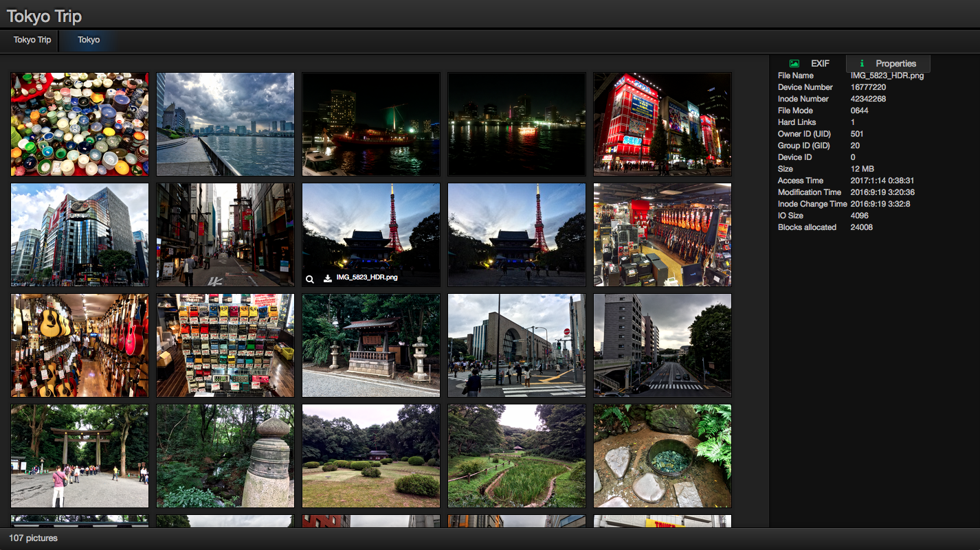Open the garden lawn with shrubs thumbnail
The width and height of the screenshot is (980, 550).
(371, 456)
